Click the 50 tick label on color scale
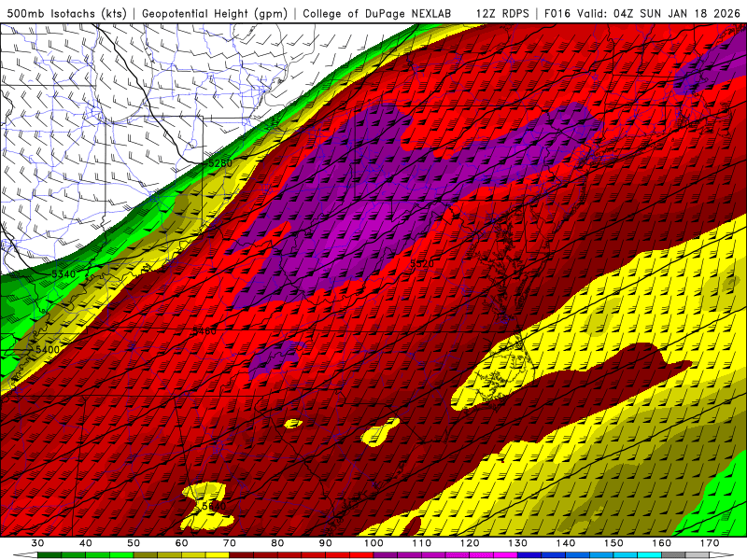The height and width of the screenshot is (560, 747). point(134,543)
